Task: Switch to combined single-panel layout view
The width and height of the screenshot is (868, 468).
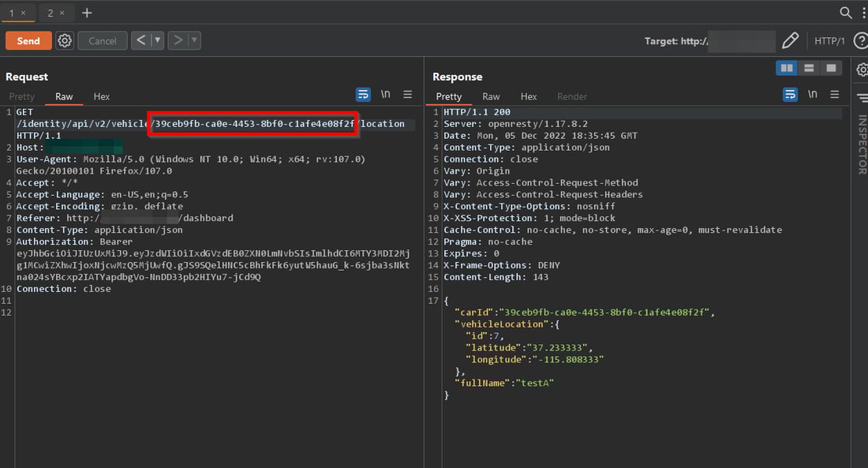Action: [830, 69]
